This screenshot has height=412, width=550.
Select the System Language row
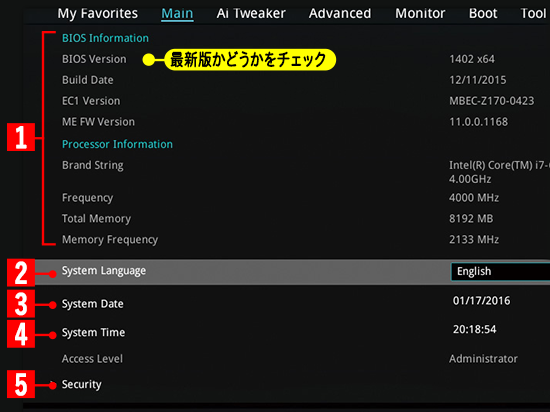click(292, 272)
